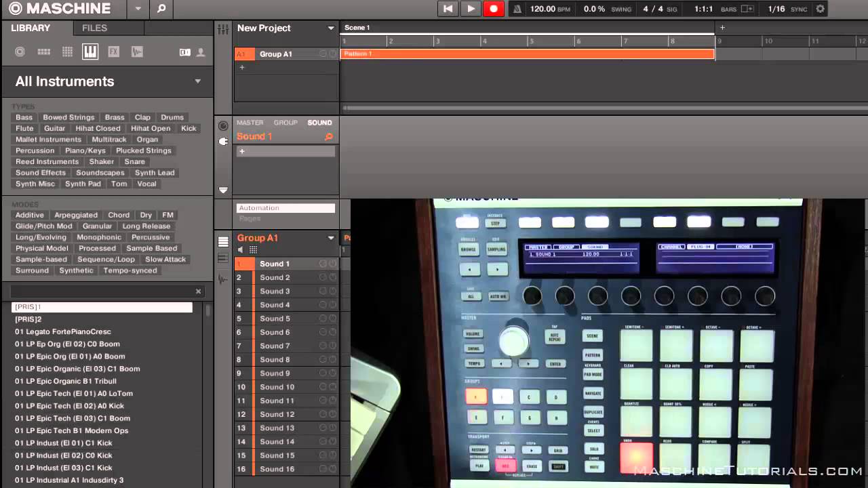Screen dimensions: 868x488
Task: Select the plug-in icon
Action: click(x=223, y=141)
